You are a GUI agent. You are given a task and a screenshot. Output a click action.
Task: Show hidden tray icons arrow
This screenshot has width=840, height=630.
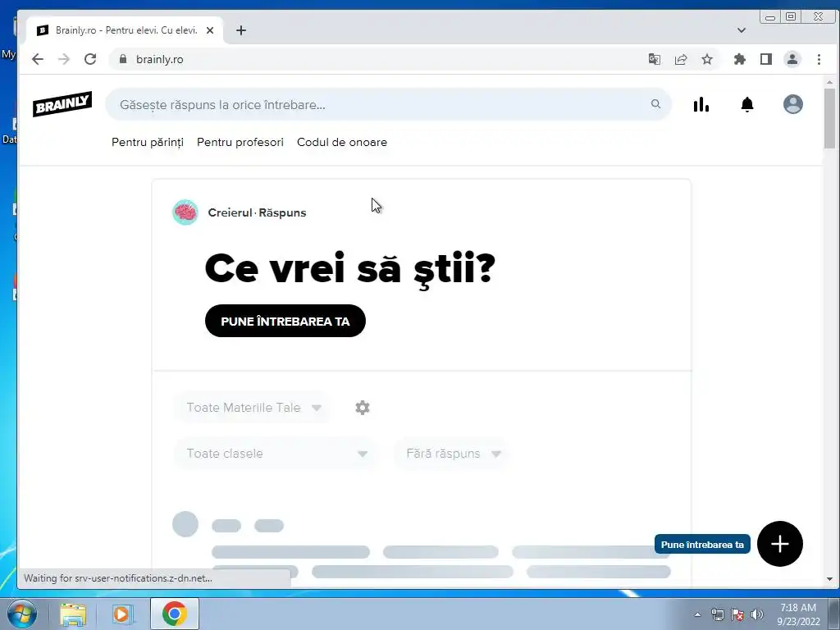click(x=697, y=614)
